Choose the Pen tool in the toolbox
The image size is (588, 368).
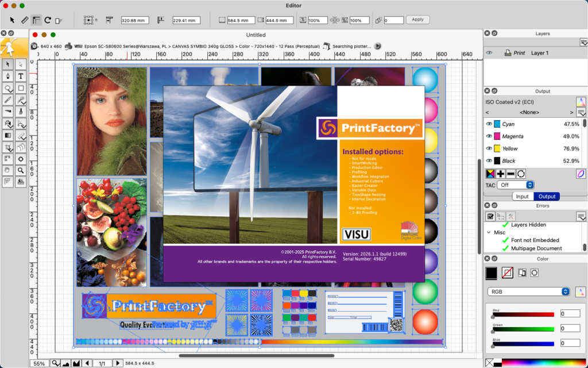point(8,76)
